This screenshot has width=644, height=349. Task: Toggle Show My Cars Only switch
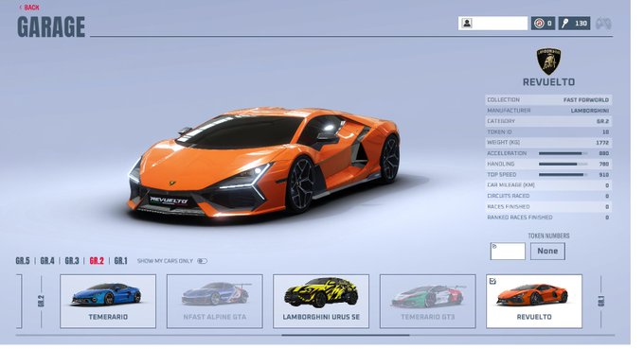tap(202, 261)
